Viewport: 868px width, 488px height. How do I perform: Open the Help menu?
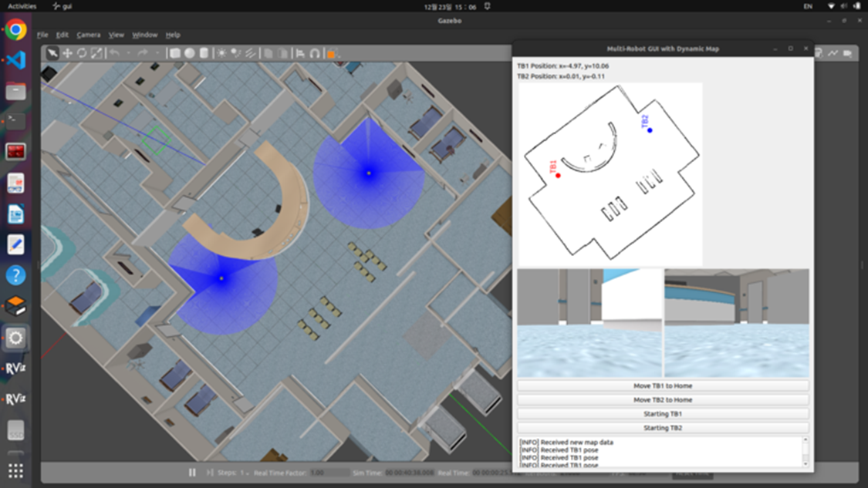(x=174, y=35)
